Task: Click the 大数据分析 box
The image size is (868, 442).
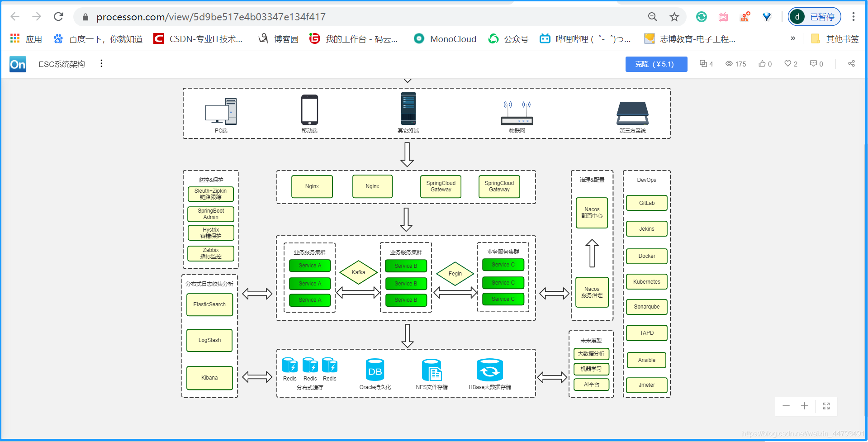Action: tap(592, 354)
